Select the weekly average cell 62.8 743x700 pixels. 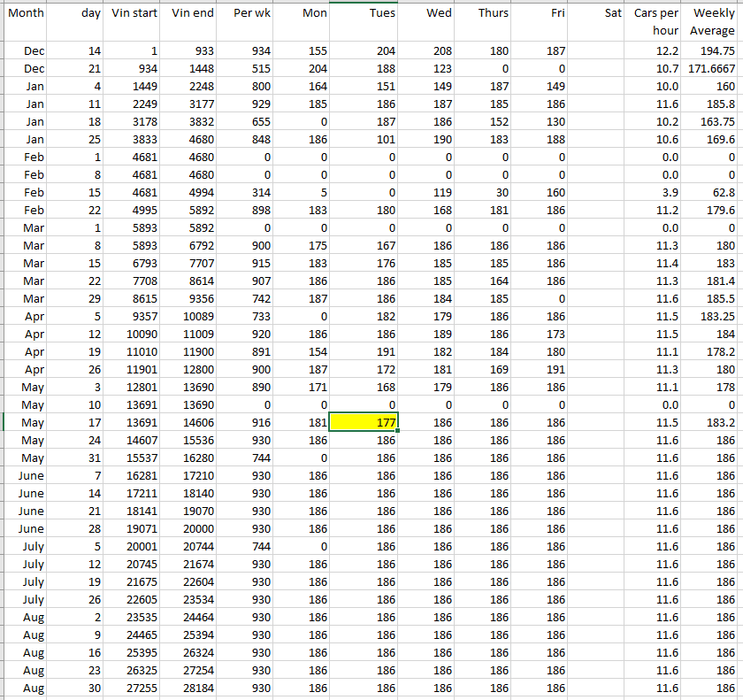(x=713, y=193)
